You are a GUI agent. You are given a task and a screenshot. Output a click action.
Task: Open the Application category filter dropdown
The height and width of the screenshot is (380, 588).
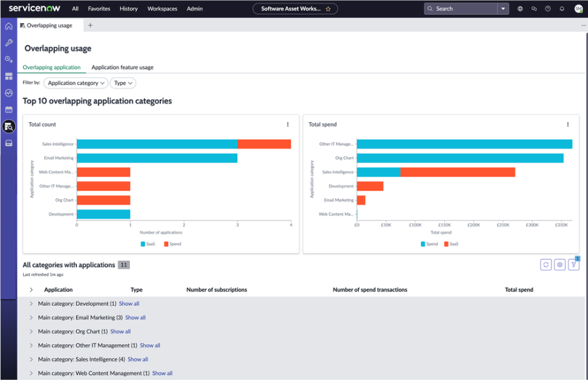(75, 83)
